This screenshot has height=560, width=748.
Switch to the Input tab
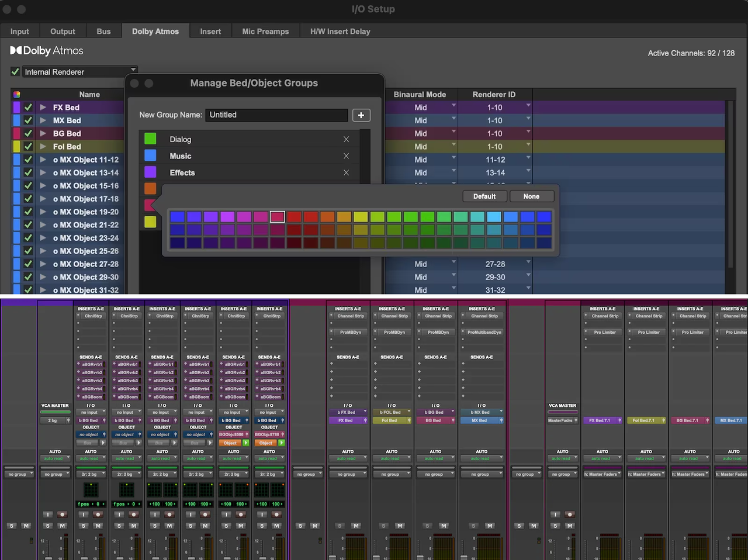coord(19,32)
